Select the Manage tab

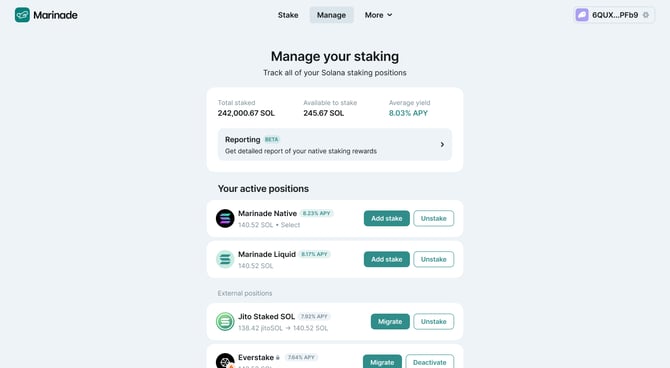(331, 15)
